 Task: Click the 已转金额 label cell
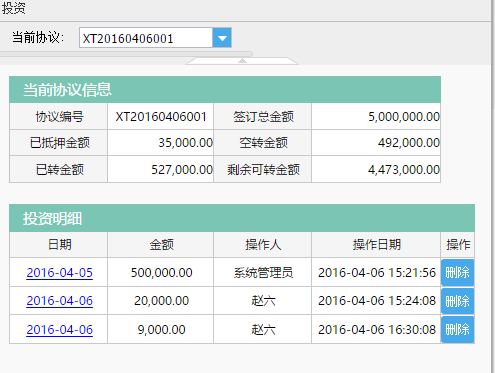(59, 170)
